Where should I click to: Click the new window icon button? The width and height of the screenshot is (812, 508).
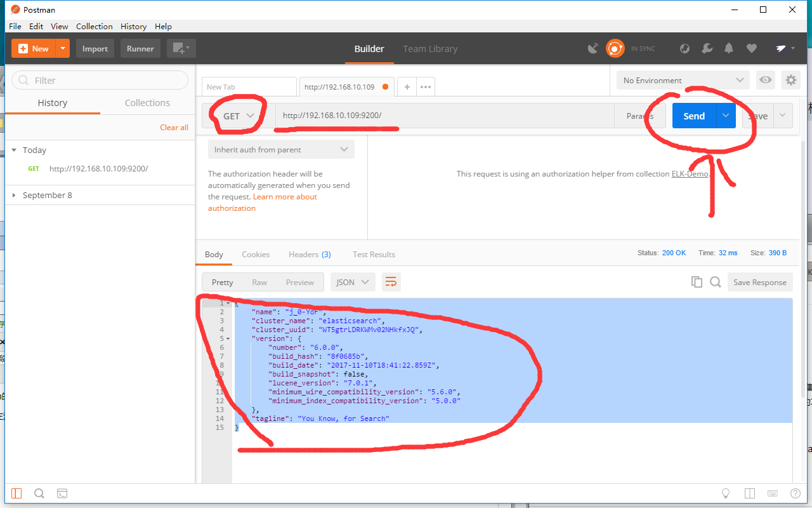click(181, 48)
